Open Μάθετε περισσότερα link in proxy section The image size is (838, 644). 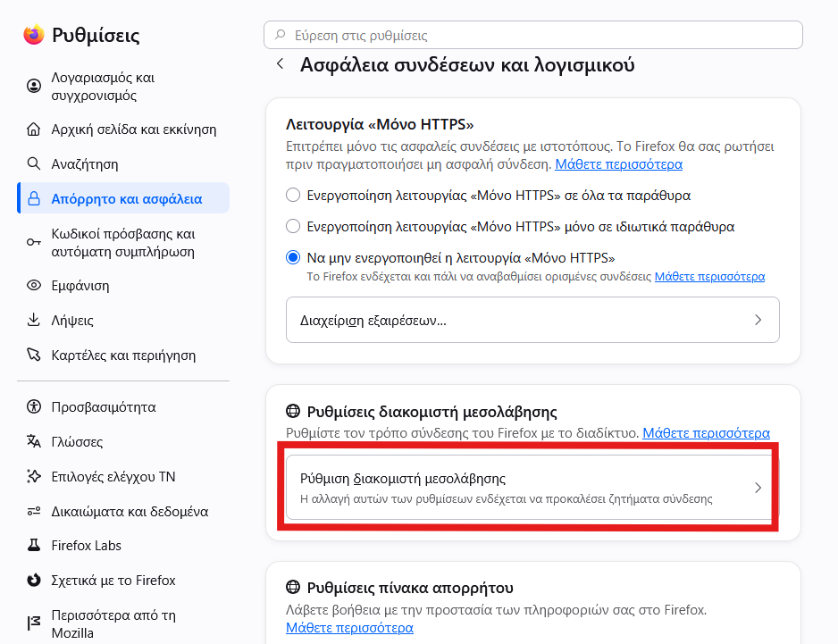click(706, 433)
